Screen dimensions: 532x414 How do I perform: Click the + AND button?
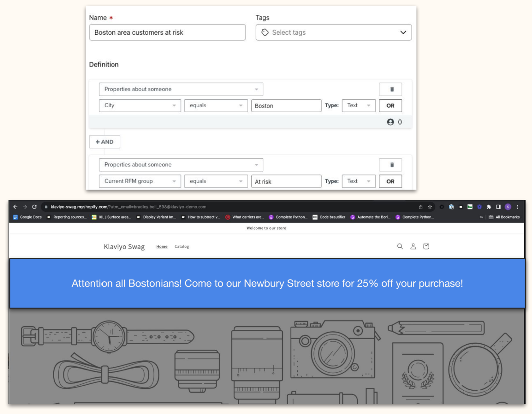tap(105, 142)
